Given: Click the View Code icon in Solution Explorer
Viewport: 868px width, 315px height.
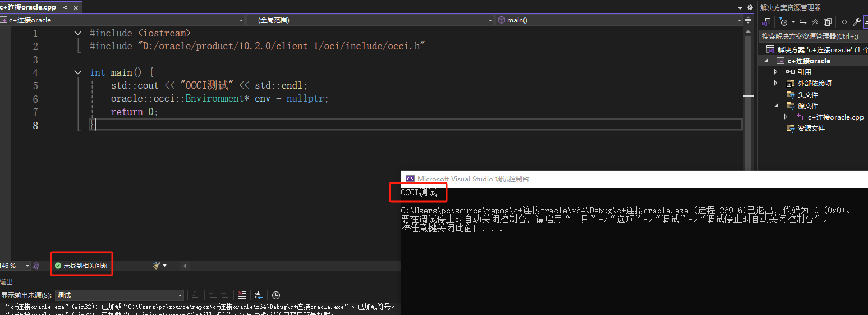Looking at the screenshot, I should [x=844, y=22].
